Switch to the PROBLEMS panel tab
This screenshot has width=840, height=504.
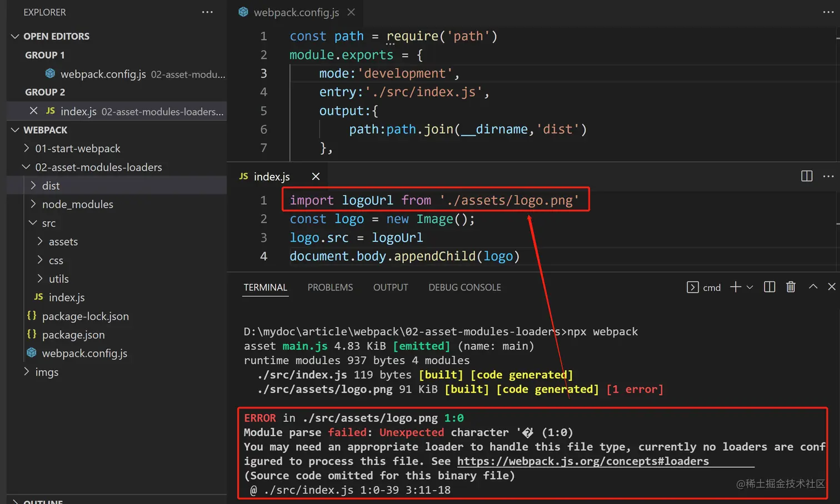[330, 287]
